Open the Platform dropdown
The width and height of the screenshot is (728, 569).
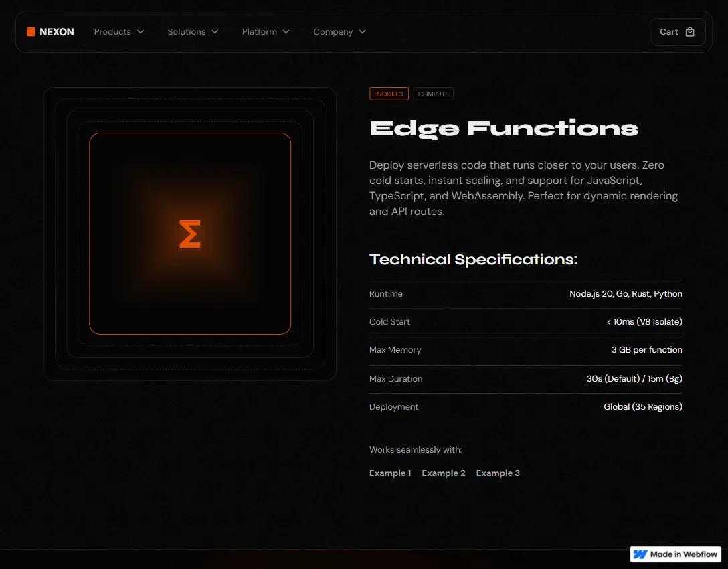pyautogui.click(x=260, y=31)
